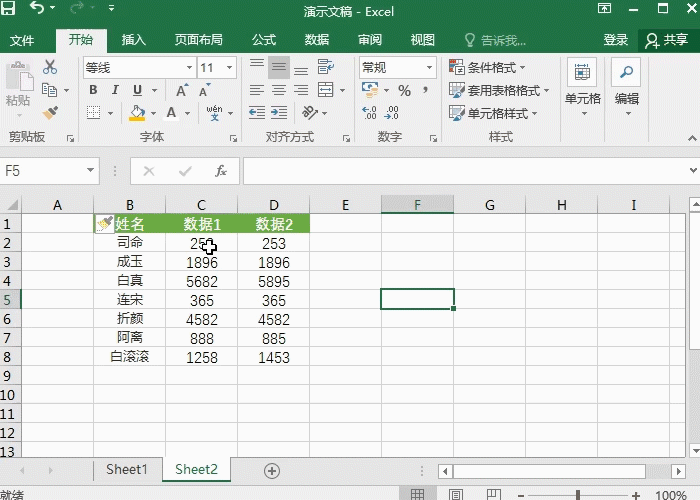Switch to Sheet1 tab

pyautogui.click(x=127, y=470)
